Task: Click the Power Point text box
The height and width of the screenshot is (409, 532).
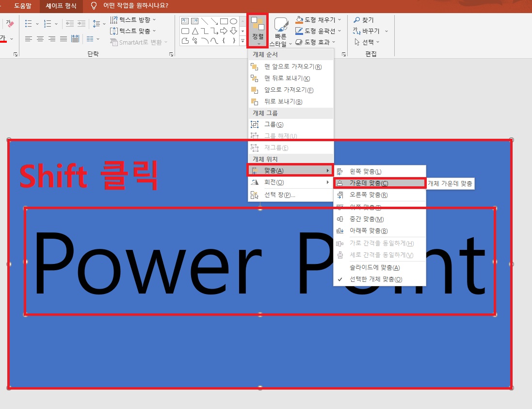Action: pyautogui.click(x=260, y=262)
